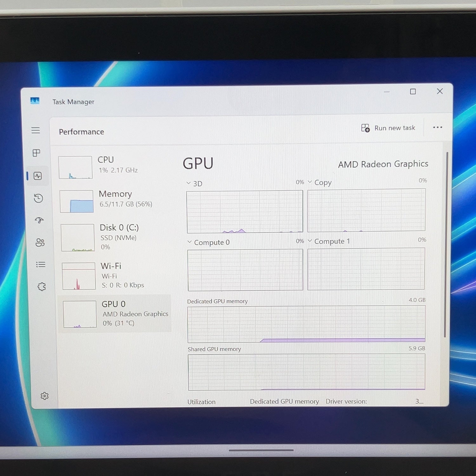476x476 pixels.
Task: Maximize the Task Manager window
Action: [x=413, y=91]
